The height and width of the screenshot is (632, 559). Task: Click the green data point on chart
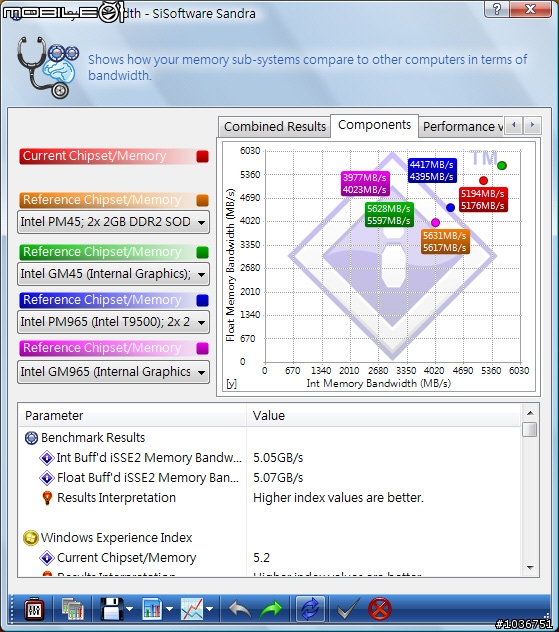[501, 165]
